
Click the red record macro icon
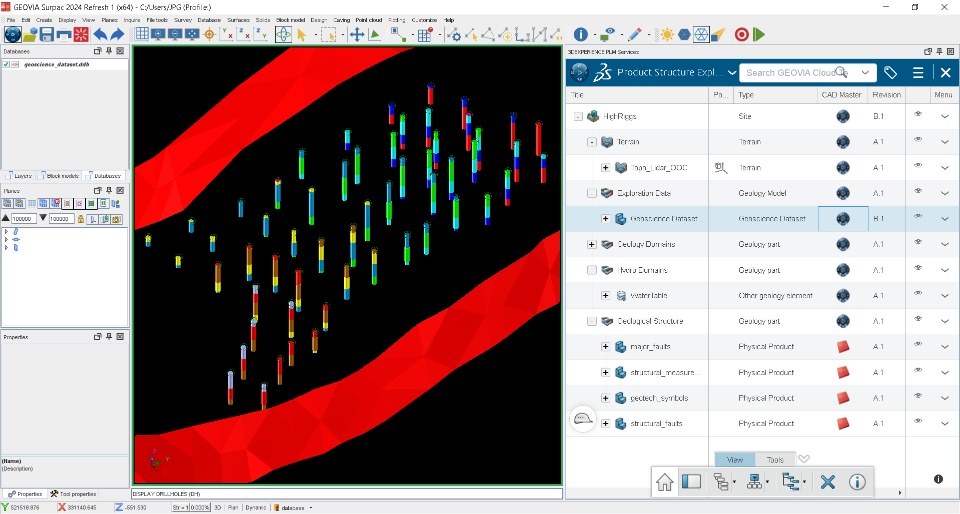[x=741, y=34]
